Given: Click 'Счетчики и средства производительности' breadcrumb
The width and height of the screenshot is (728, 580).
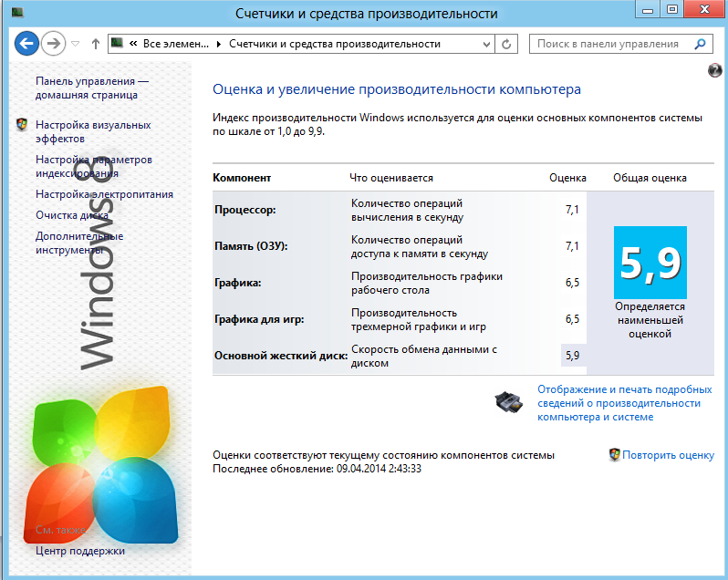Looking at the screenshot, I should click(x=335, y=44).
